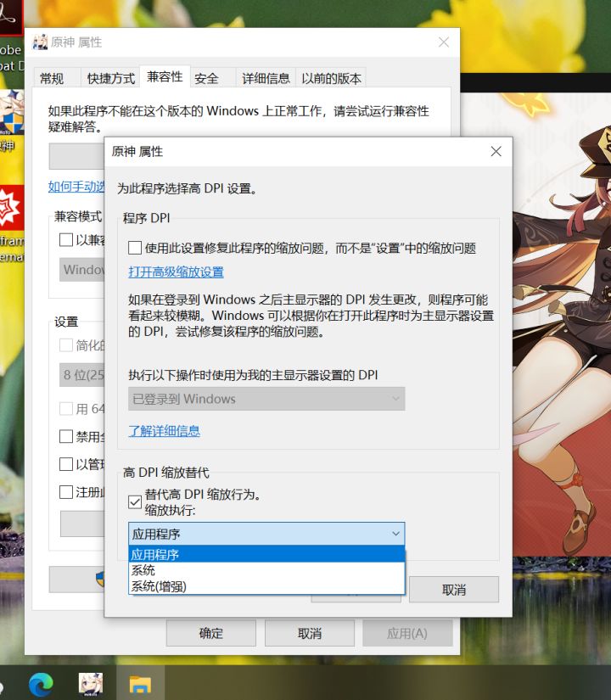The image size is (611, 700).
Task: Close the high DPI settings dialog
Action: click(x=496, y=151)
